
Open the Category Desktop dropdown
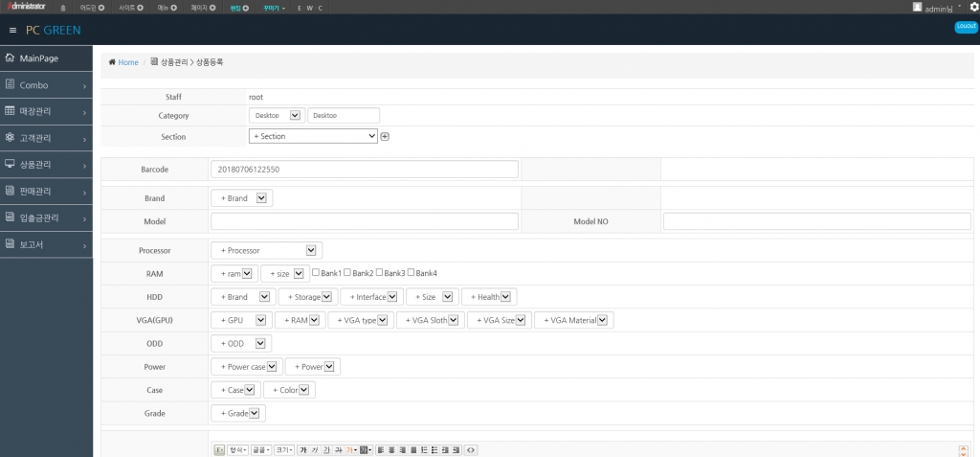pos(277,116)
